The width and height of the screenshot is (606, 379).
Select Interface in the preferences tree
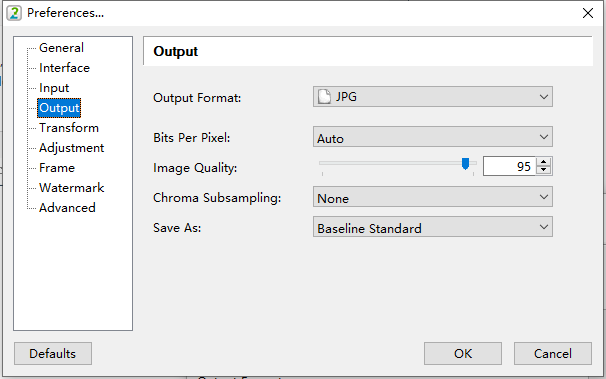pos(64,68)
